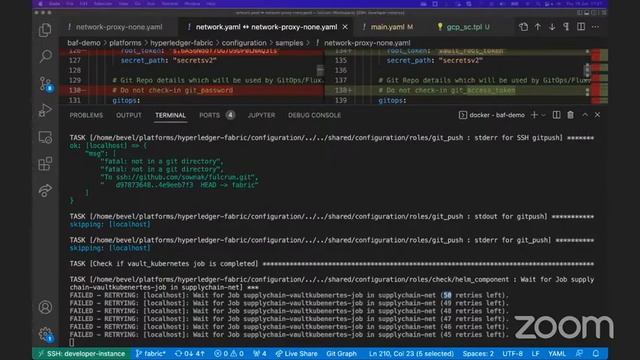The width and height of the screenshot is (640, 360).
Task: Select the docker - baf-demo terminal label
Action: pyautogui.click(x=492, y=115)
